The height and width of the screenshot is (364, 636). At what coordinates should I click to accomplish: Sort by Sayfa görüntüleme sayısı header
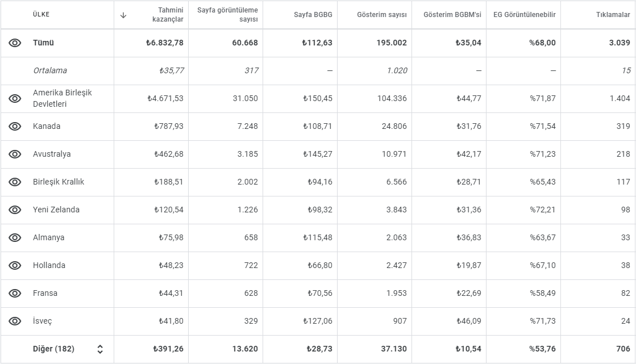(227, 15)
